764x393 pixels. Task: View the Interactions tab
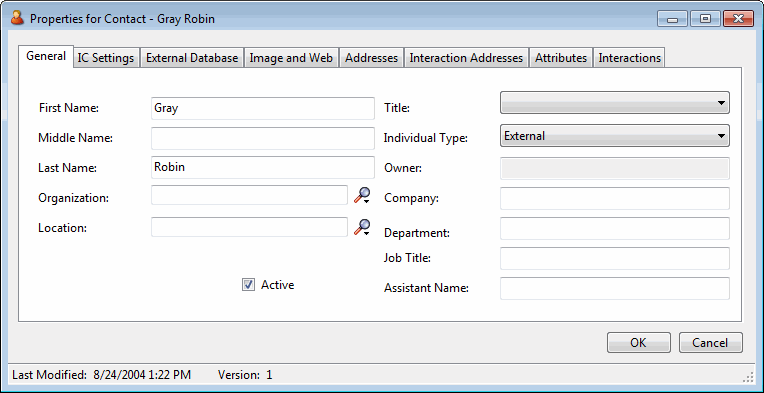630,58
